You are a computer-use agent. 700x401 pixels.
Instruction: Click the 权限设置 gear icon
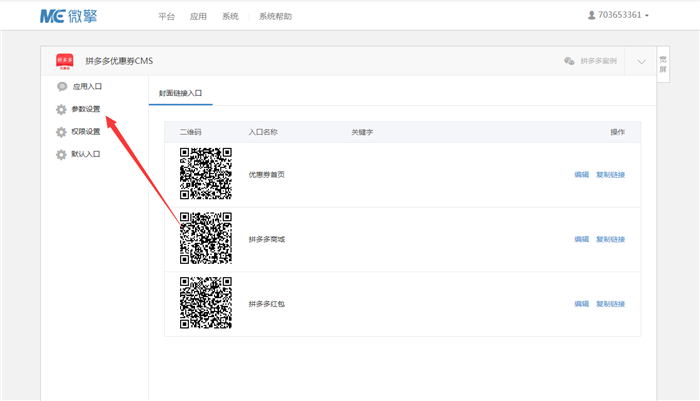62,132
